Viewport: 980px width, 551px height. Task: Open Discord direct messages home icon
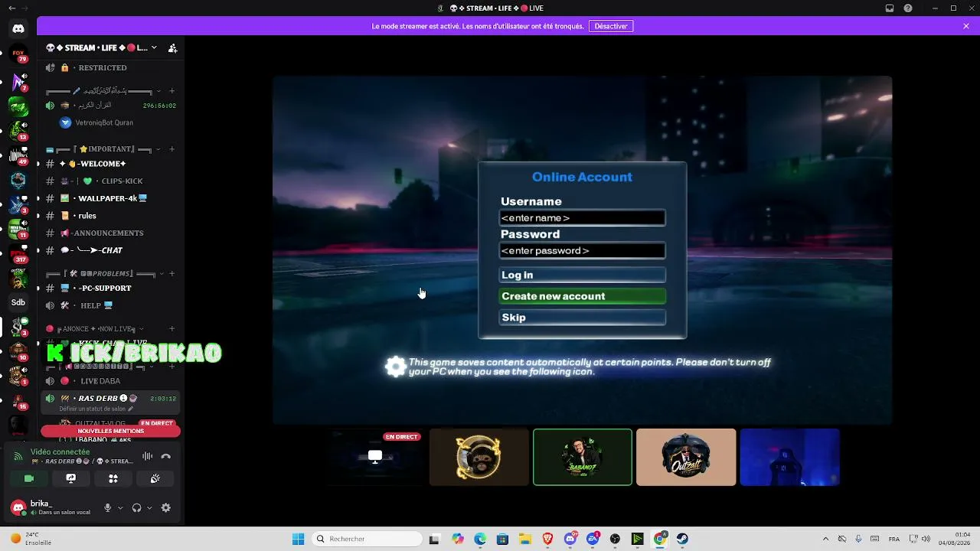coord(18,29)
